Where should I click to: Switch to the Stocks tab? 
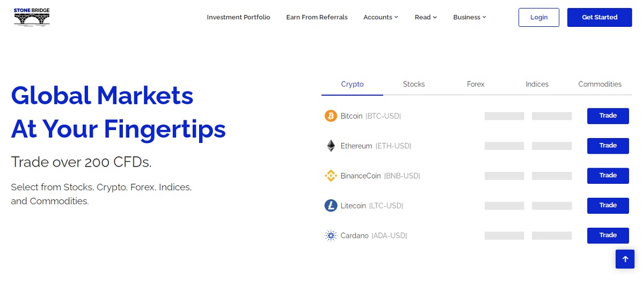pos(414,84)
